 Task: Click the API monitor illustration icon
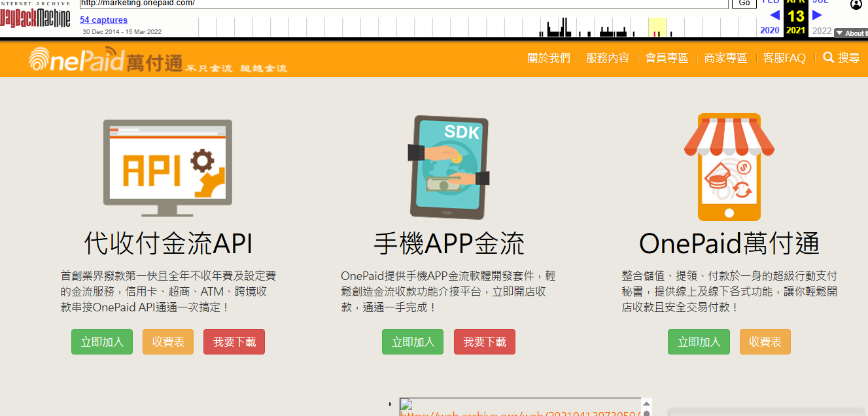[x=167, y=168]
